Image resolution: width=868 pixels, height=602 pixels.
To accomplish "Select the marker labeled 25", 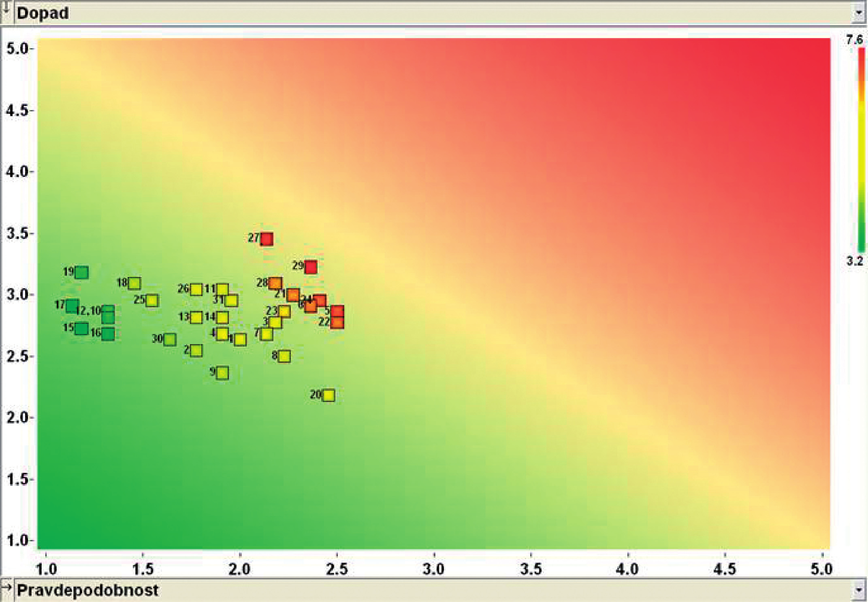I will [152, 300].
